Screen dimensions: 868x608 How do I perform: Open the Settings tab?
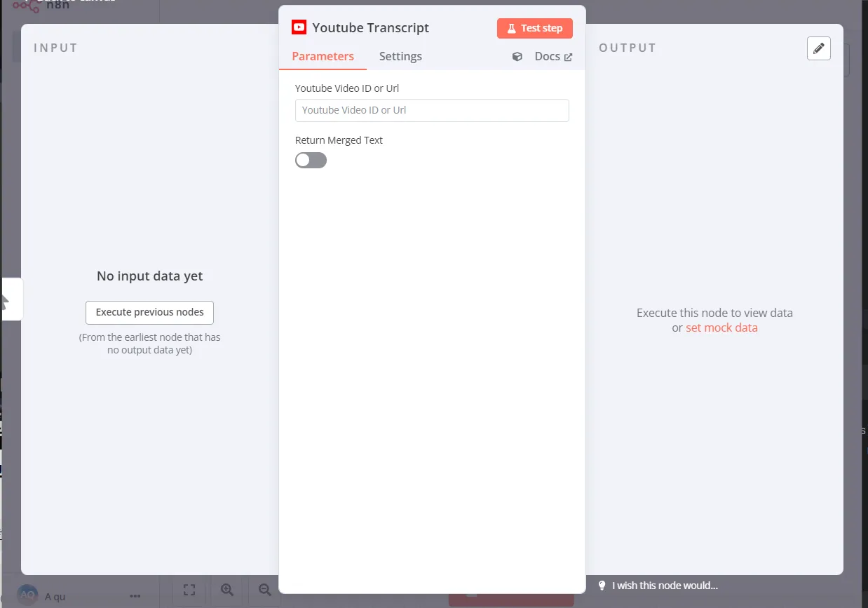400,56
